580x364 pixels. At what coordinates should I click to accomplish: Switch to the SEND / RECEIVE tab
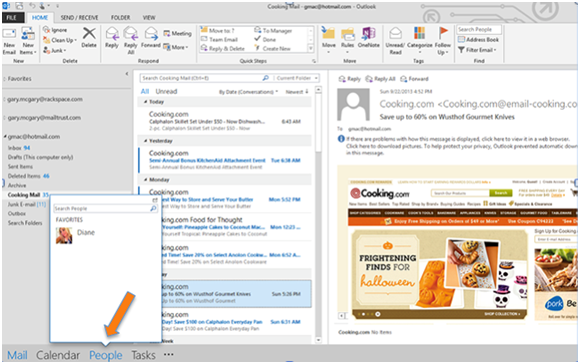(x=79, y=17)
